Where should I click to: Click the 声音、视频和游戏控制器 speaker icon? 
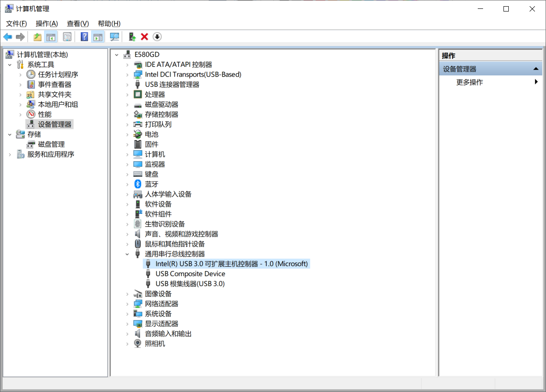[x=138, y=234]
